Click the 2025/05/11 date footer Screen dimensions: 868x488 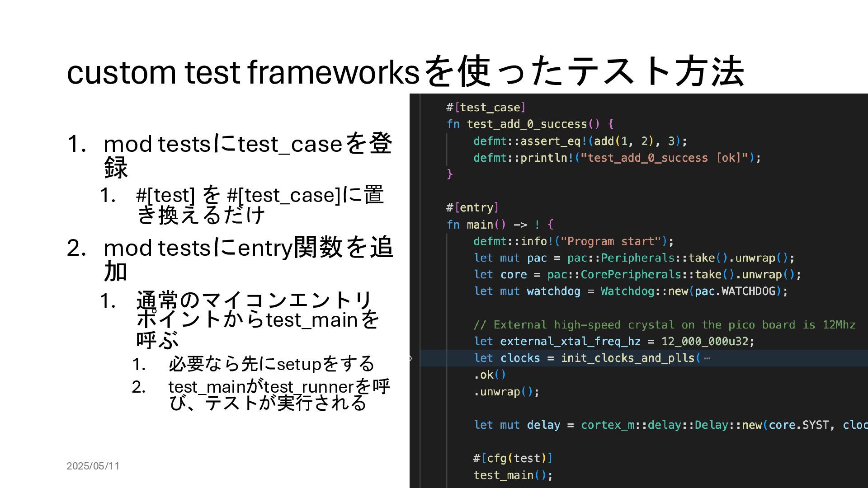click(x=93, y=466)
